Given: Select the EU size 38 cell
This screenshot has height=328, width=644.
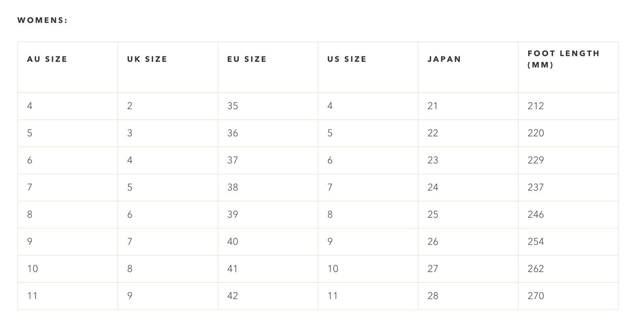Looking at the screenshot, I should [233, 187].
